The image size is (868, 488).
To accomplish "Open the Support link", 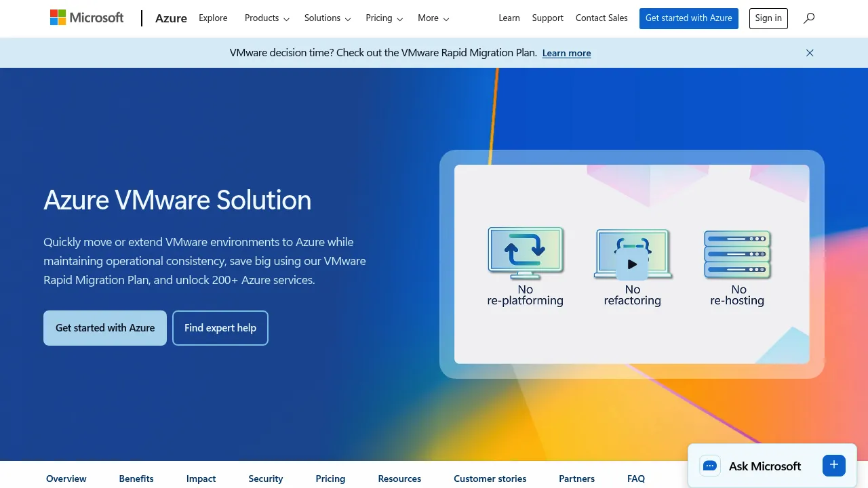I will [548, 18].
